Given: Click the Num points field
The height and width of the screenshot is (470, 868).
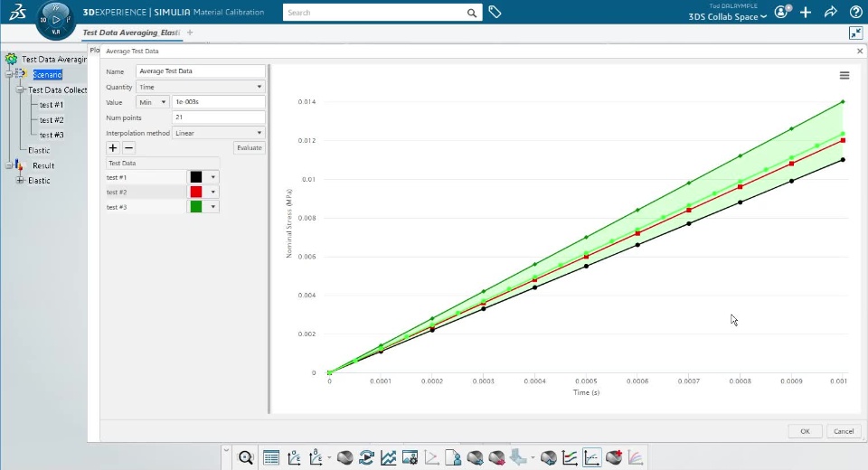Looking at the screenshot, I should tap(219, 117).
